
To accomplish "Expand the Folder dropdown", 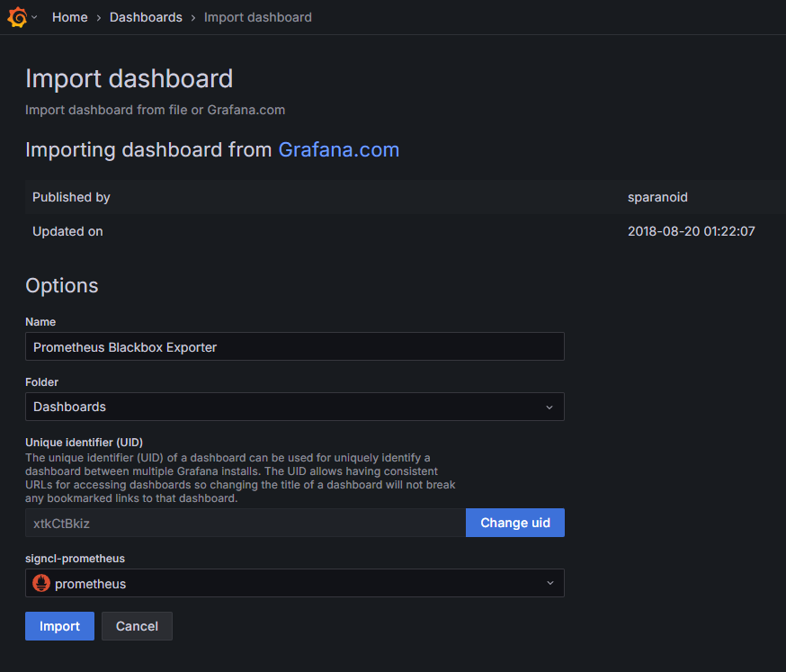I will 295,407.
